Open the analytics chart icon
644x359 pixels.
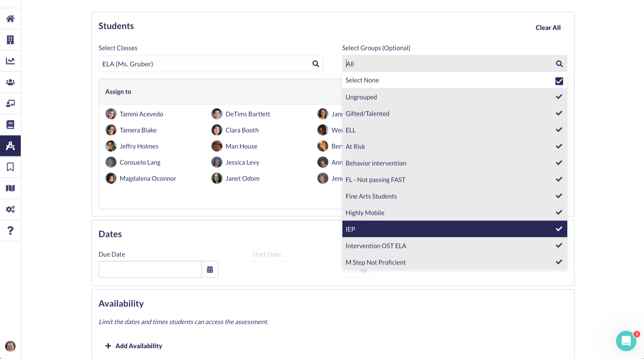pyautogui.click(x=10, y=61)
